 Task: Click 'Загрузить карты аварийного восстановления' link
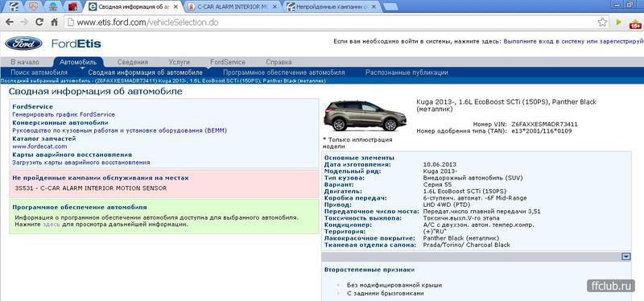81,163
